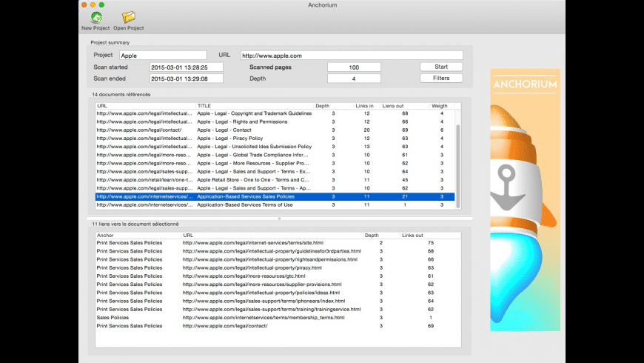Image resolution: width=644 pixels, height=363 pixels.
Task: Select row Application-Based Services Terms of Use
Action: (275, 204)
